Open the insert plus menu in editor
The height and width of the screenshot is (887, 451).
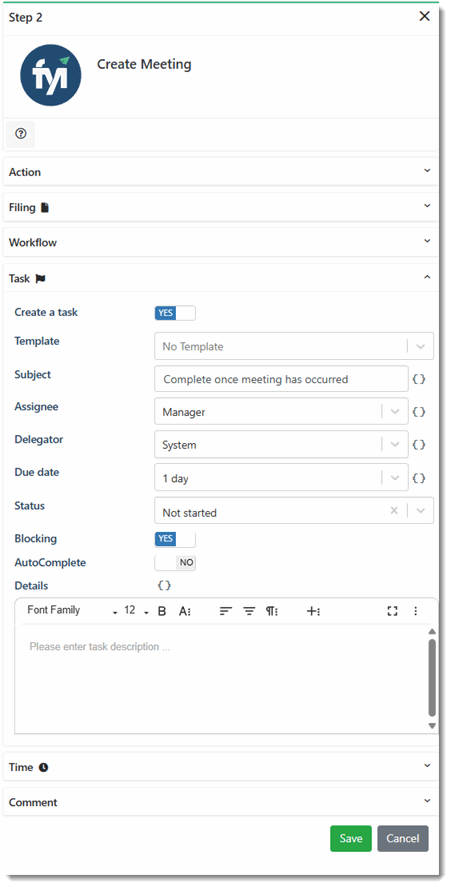coord(313,611)
